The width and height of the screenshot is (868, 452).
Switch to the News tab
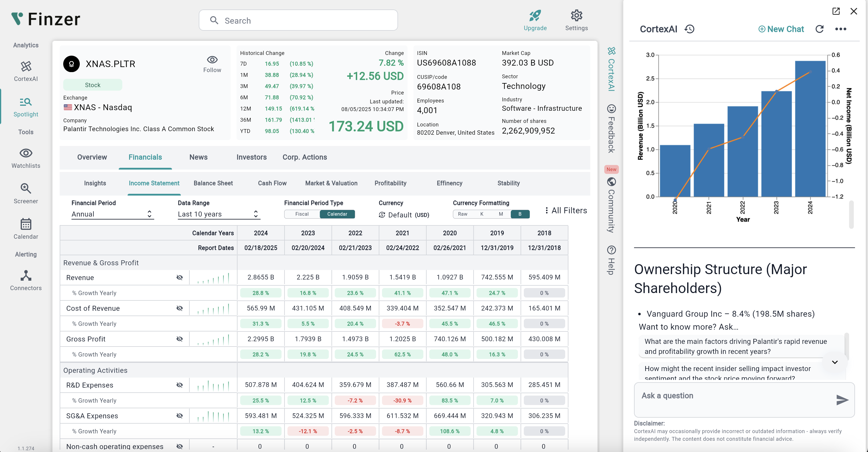click(199, 157)
